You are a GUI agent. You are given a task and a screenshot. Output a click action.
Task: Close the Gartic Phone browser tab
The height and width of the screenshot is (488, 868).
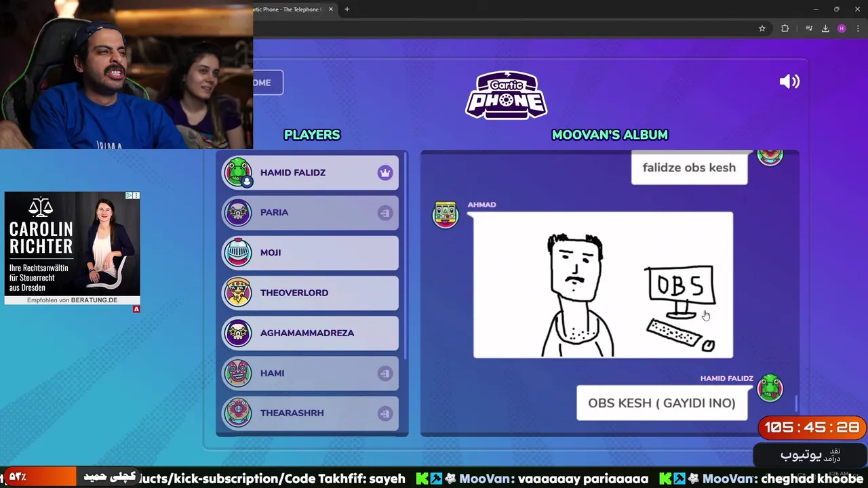tap(331, 9)
